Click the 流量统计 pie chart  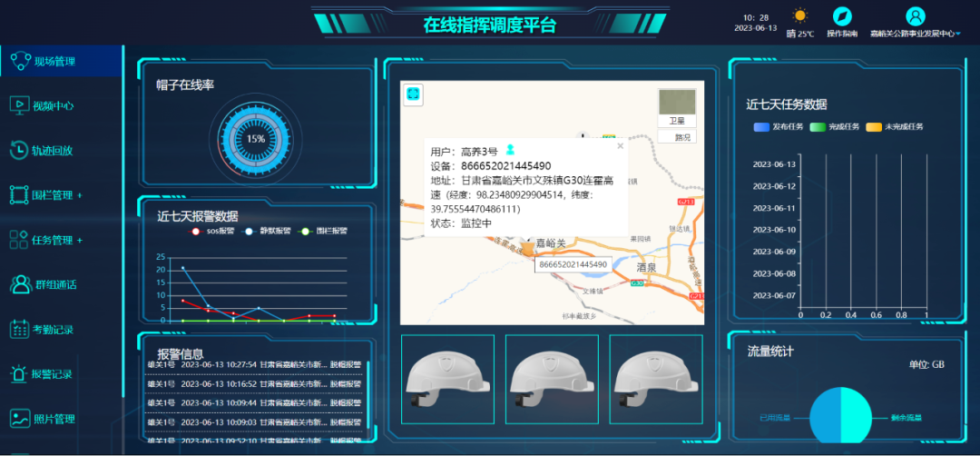click(840, 415)
